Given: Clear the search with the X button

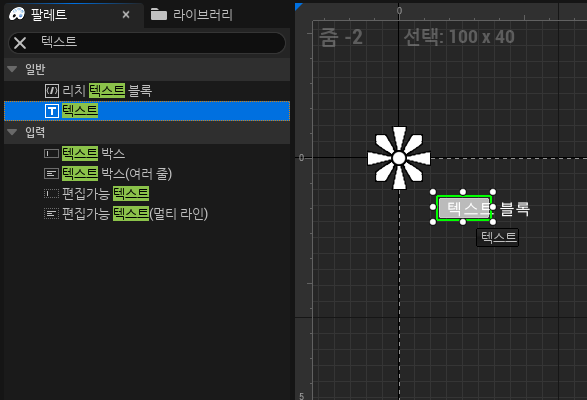Looking at the screenshot, I should point(20,43).
